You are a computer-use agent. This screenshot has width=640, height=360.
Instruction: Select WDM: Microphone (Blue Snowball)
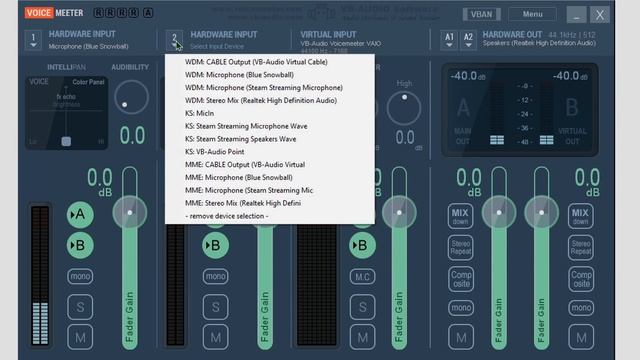(239, 75)
